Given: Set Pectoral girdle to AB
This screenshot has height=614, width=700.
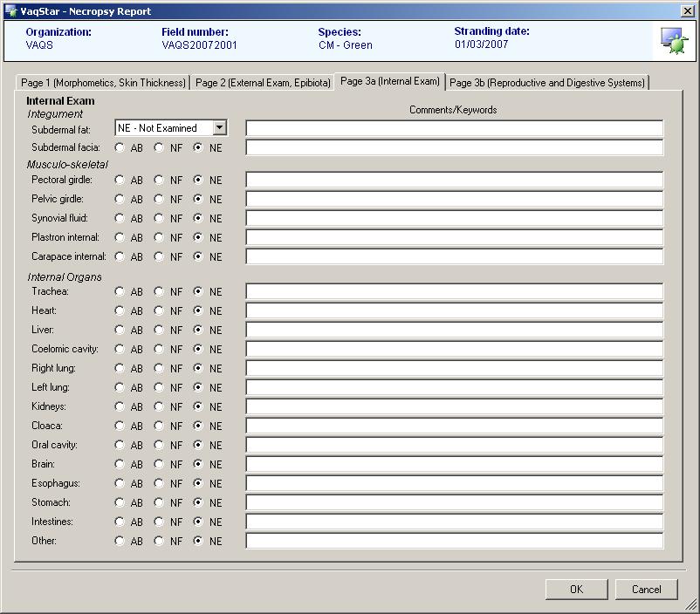Looking at the screenshot, I should point(120,180).
